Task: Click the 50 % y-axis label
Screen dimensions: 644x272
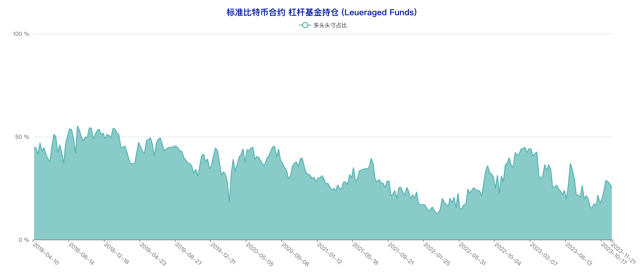Action: click(x=22, y=137)
